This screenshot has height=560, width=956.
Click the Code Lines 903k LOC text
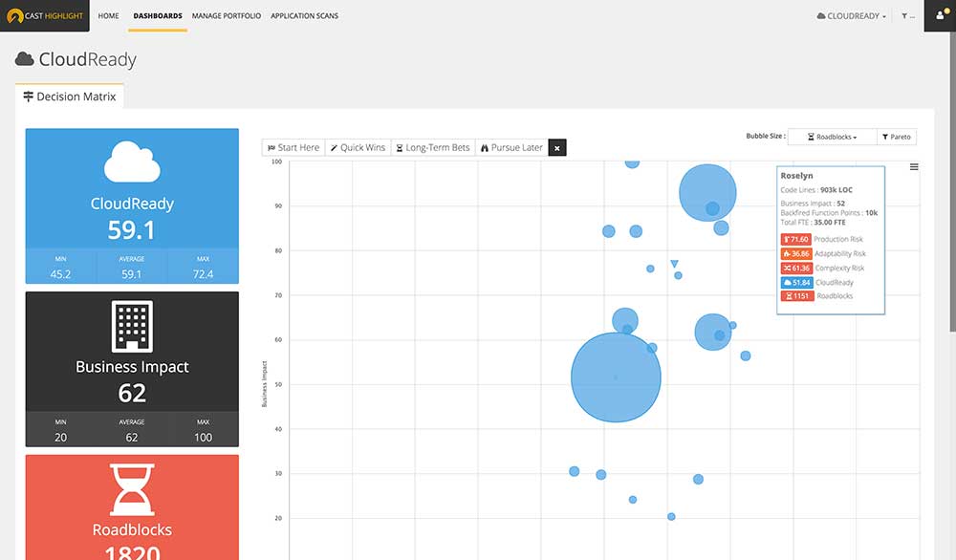click(x=816, y=190)
